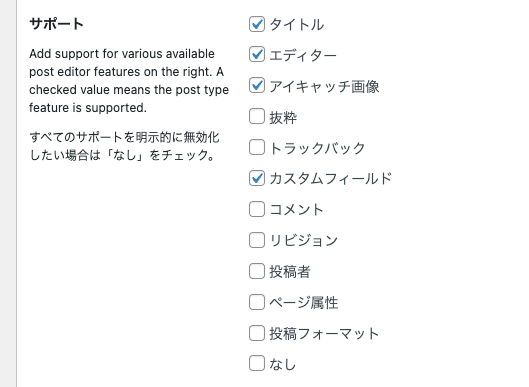Disable アイキャッチ画像 support

click(x=257, y=86)
